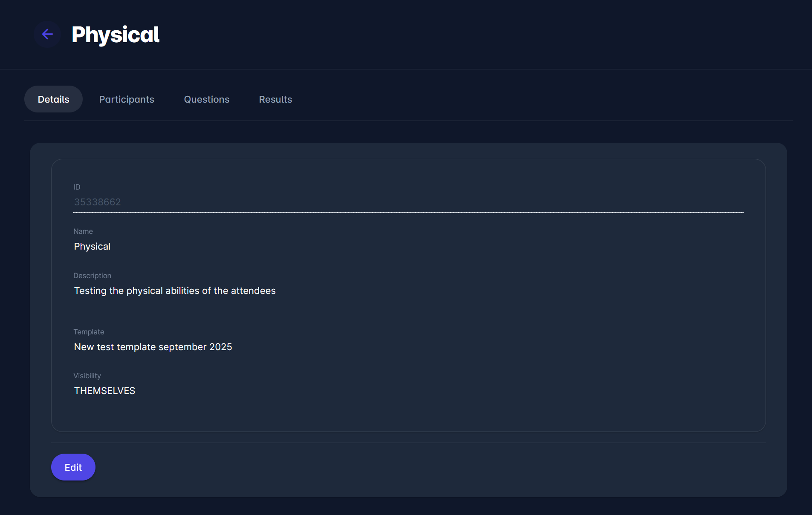812x515 pixels.
Task: Click the Template value for September 2025
Action: point(153,347)
